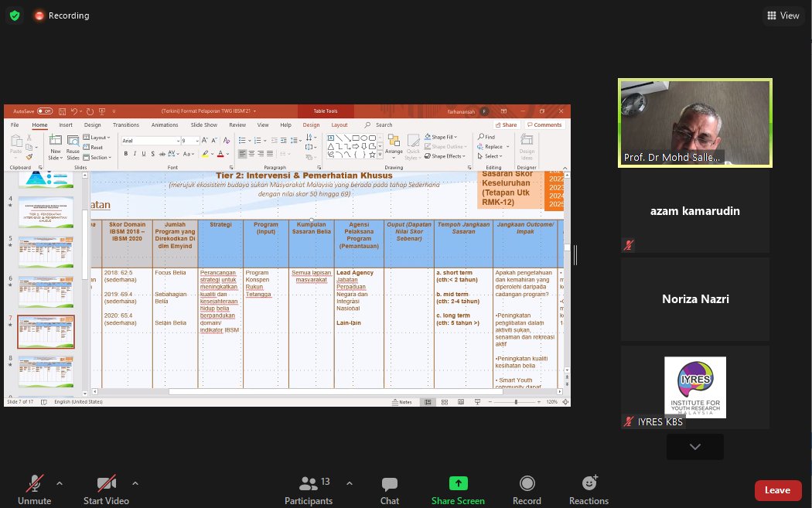Image resolution: width=812 pixels, height=508 pixels.
Task: Click the green Share Screen icon
Action: (x=459, y=483)
